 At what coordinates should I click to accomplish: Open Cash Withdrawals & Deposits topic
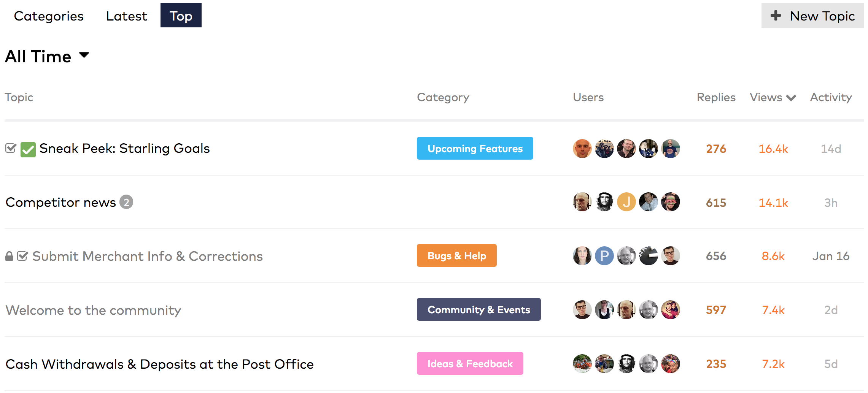[159, 364]
